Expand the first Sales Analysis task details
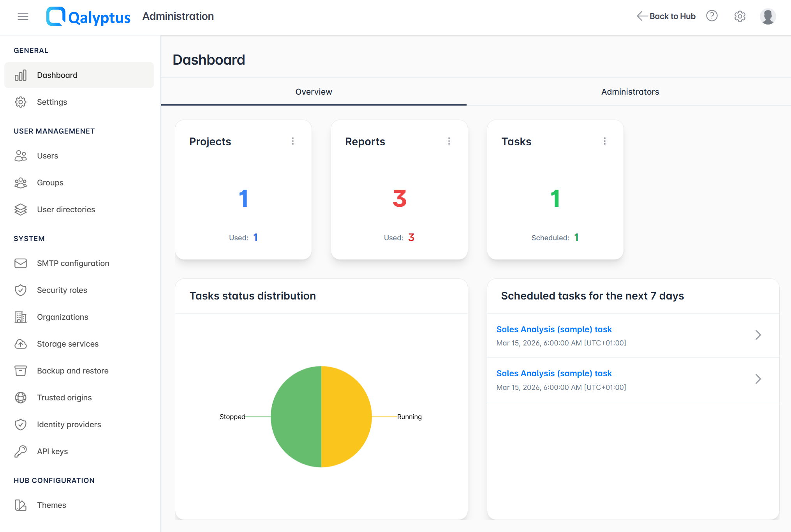Screen dimensions: 791x532 tap(758, 335)
